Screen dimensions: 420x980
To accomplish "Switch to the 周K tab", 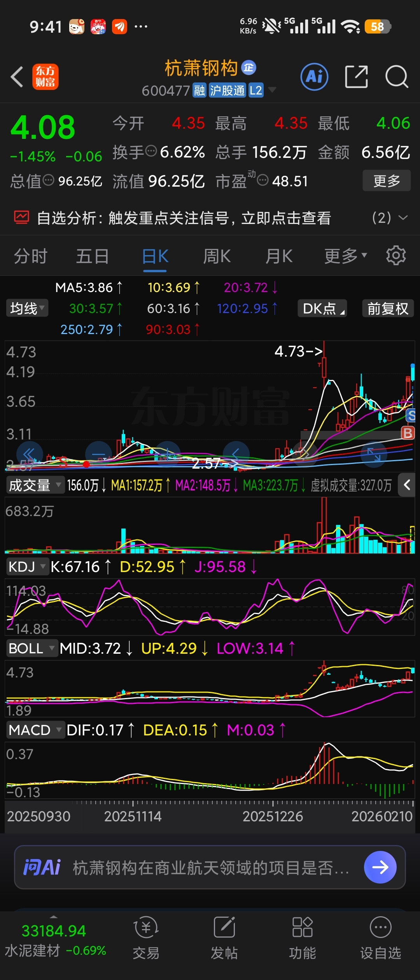I will click(217, 257).
